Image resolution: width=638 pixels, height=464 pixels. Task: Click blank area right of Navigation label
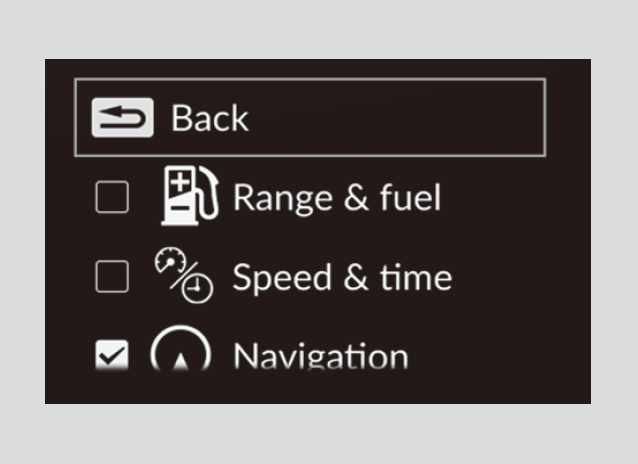point(500,357)
